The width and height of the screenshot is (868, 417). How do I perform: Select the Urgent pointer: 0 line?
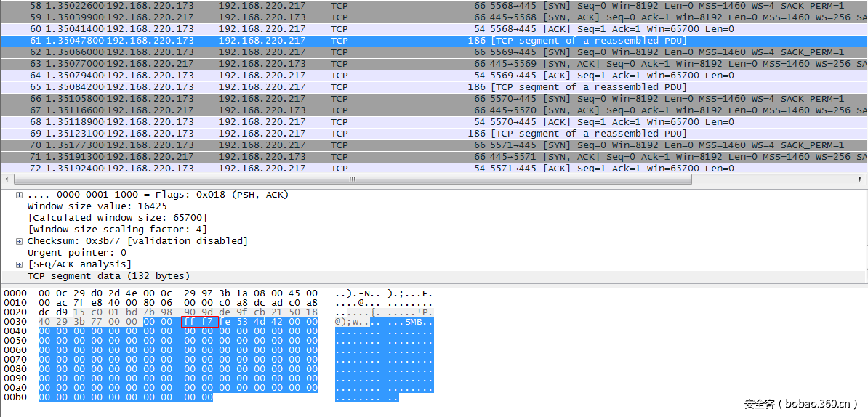click(76, 253)
